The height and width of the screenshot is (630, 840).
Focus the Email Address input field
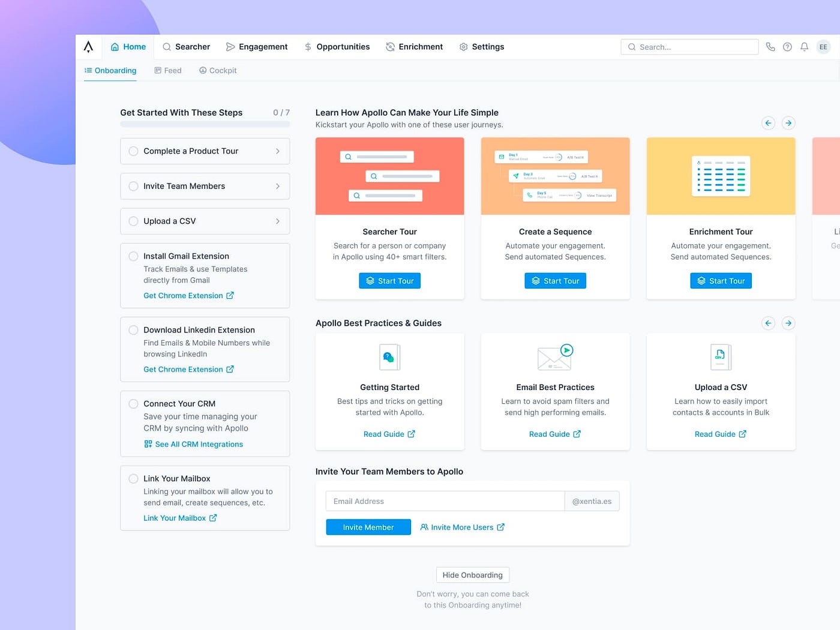tap(445, 502)
